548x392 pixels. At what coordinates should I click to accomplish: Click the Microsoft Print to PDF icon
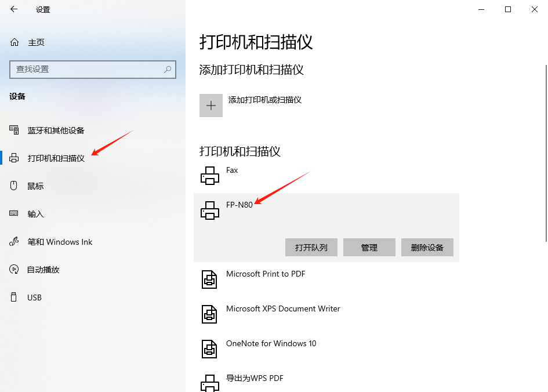209,280
